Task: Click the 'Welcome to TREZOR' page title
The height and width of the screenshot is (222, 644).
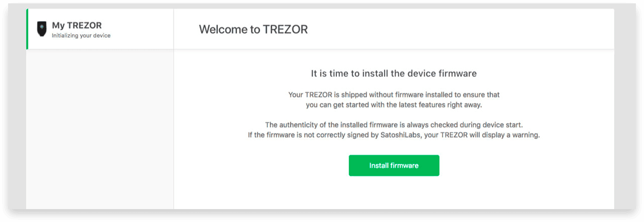Action: [x=253, y=29]
